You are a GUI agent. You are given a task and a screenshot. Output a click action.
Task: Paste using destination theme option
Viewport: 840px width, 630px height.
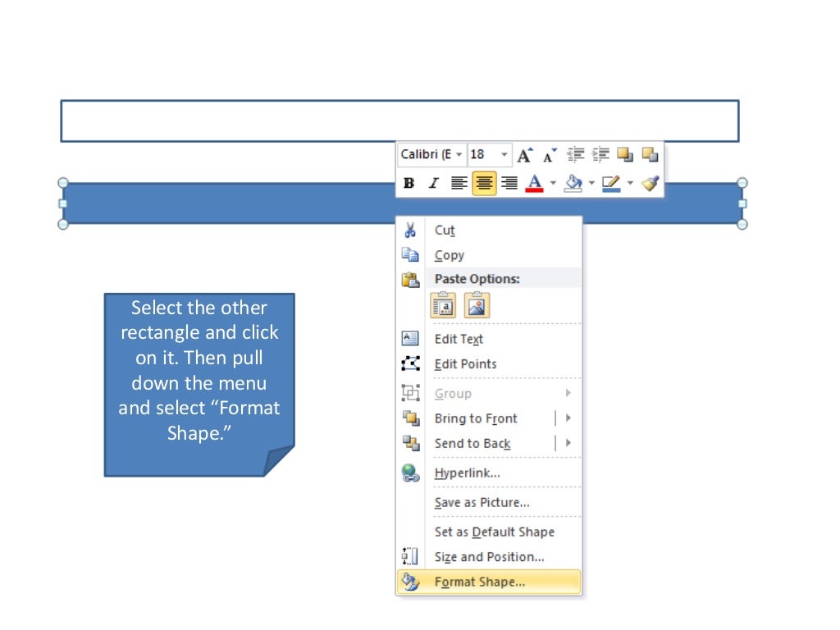443,305
